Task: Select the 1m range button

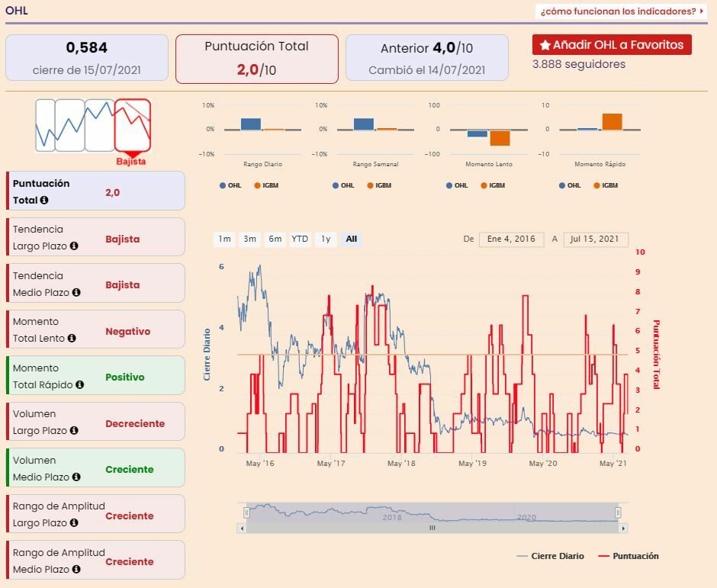Action: [224, 239]
